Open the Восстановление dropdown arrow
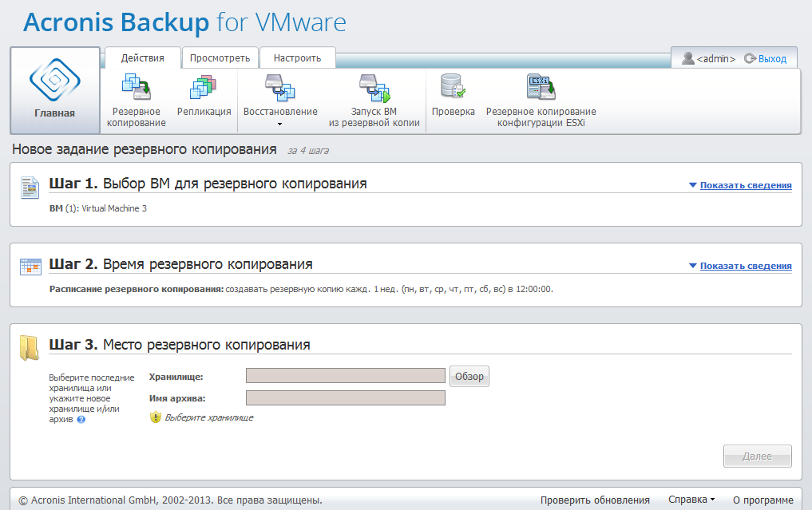812x510 pixels. pos(280,124)
